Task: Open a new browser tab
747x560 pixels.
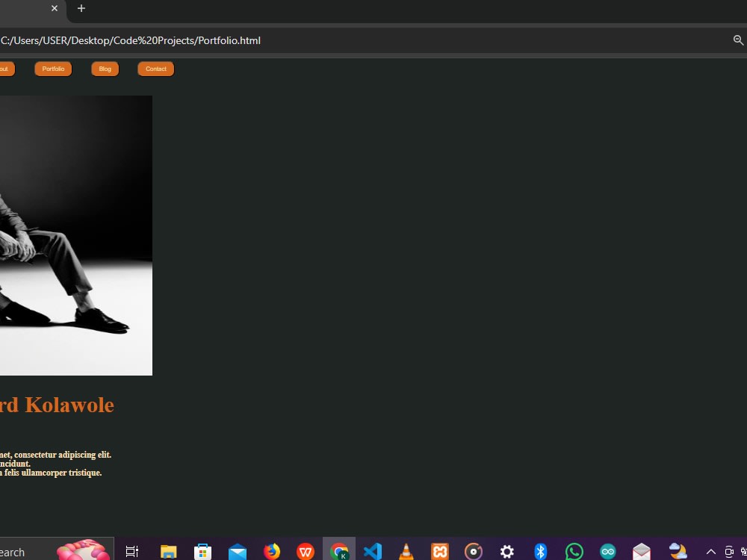Action: click(81, 8)
